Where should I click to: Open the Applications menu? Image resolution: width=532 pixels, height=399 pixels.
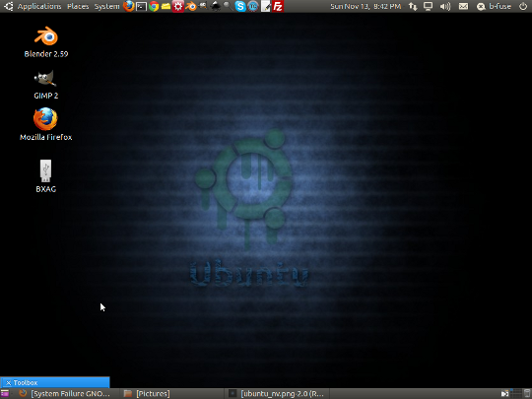point(39,6)
